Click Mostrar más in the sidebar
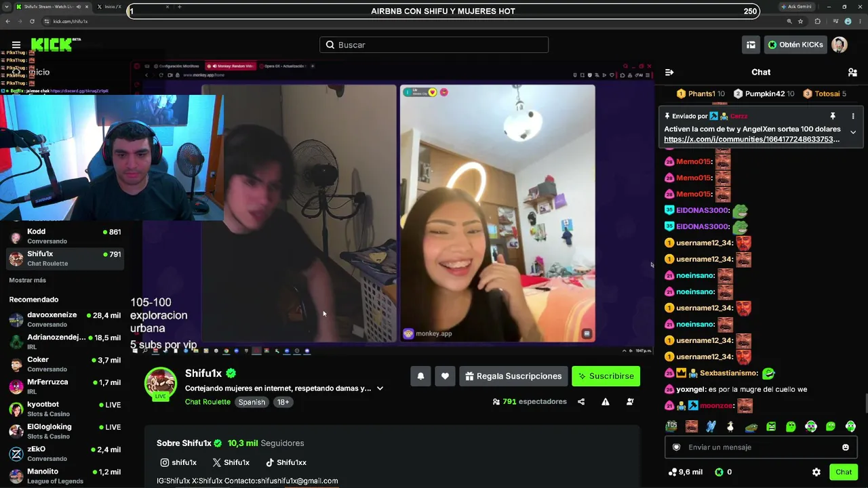Viewport: 868px width, 488px height. point(28,280)
